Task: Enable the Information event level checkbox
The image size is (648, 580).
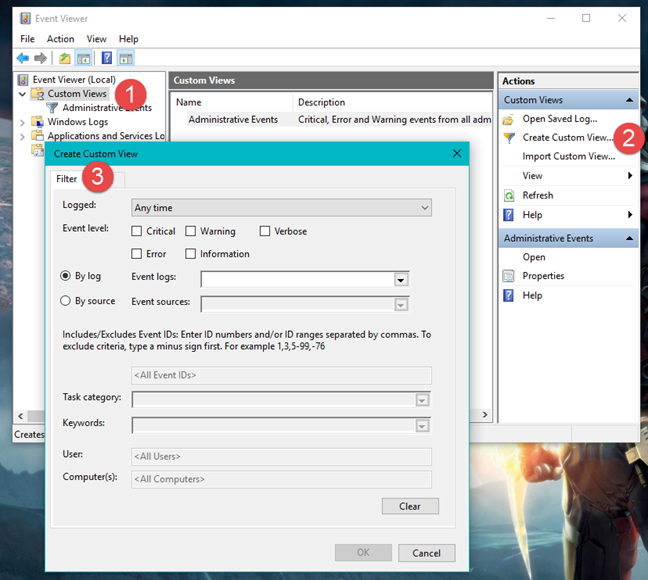Action: (191, 253)
